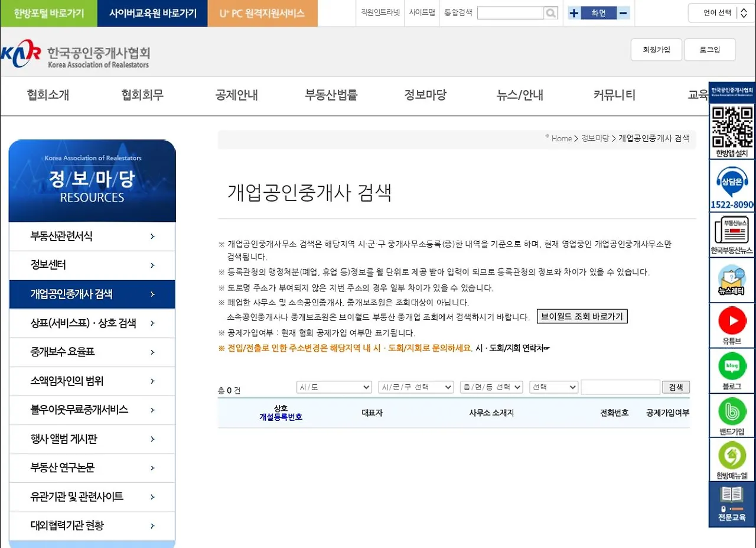Click the 통합검색 magnifier search icon
756x548 pixels.
pos(550,12)
